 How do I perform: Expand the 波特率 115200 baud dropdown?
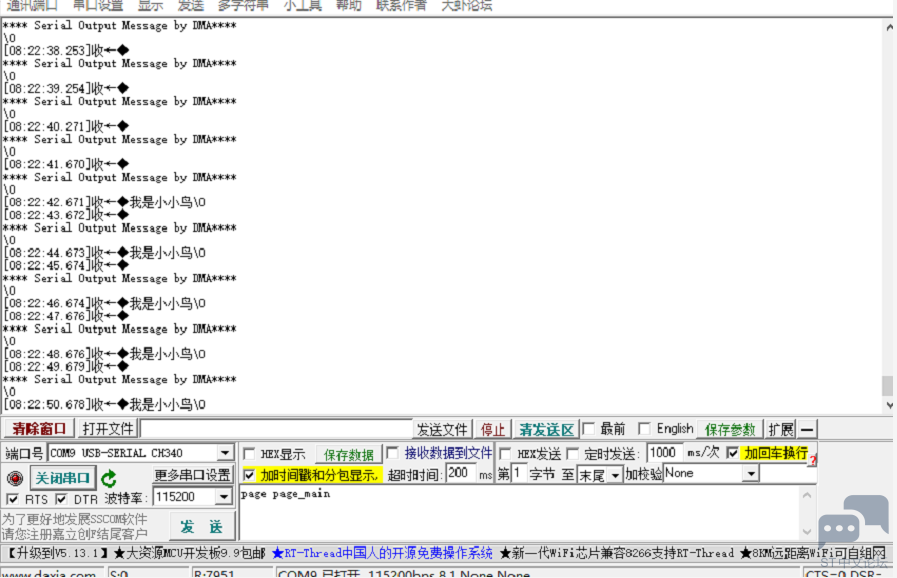pyautogui.click(x=223, y=497)
